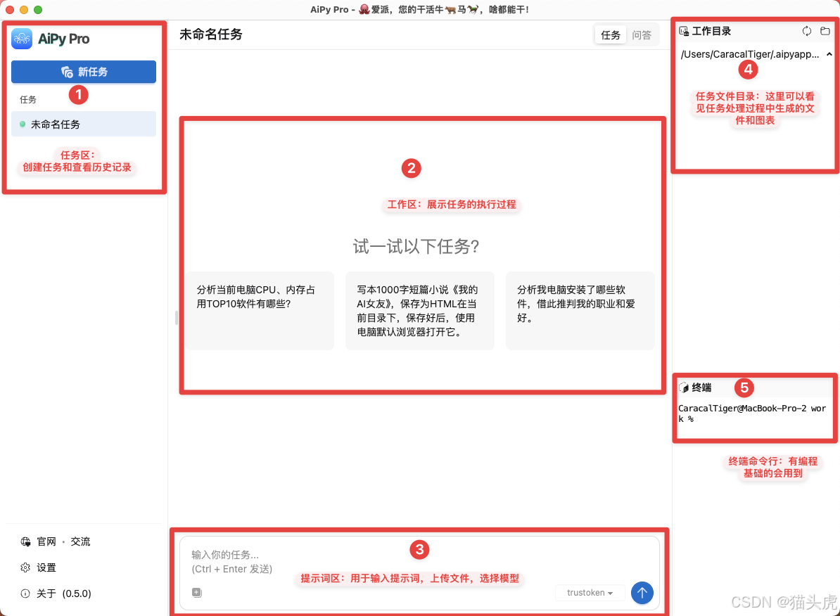This screenshot has height=616, width=840.
Task: Click the upload file attachment icon
Action: pos(196,592)
